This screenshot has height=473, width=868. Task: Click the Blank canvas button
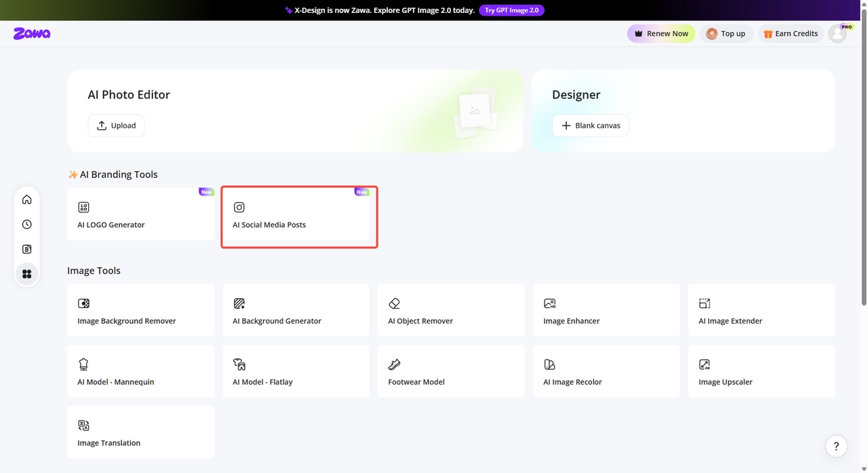tap(591, 126)
